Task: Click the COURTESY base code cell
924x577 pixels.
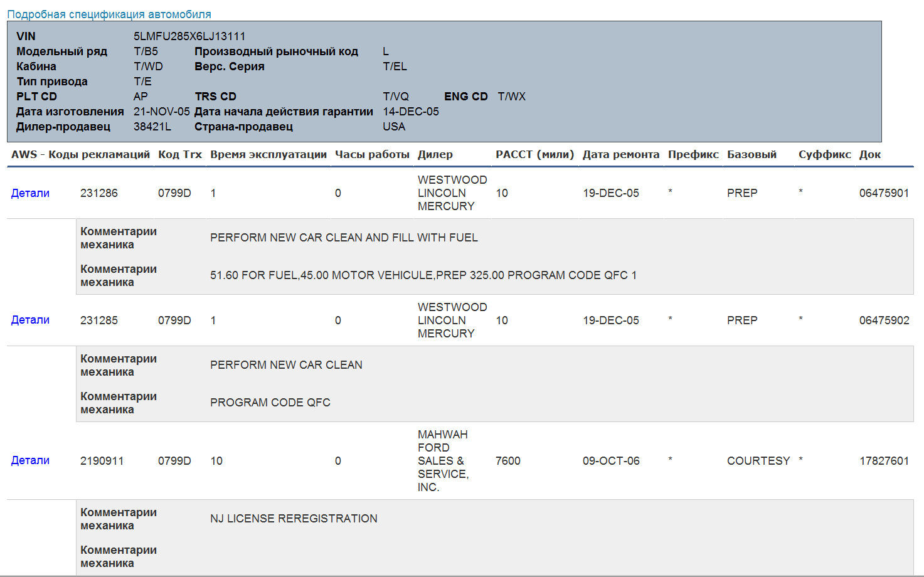Action: tap(758, 461)
